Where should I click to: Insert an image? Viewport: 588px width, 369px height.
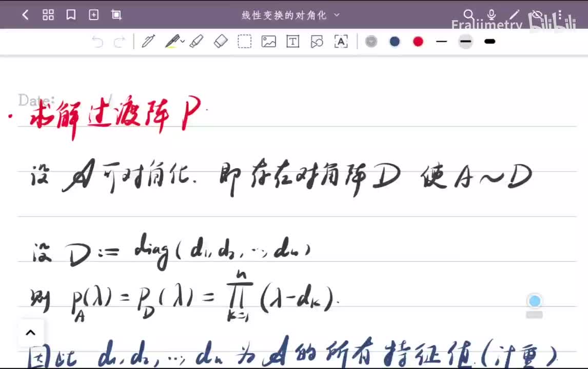pyautogui.click(x=268, y=41)
